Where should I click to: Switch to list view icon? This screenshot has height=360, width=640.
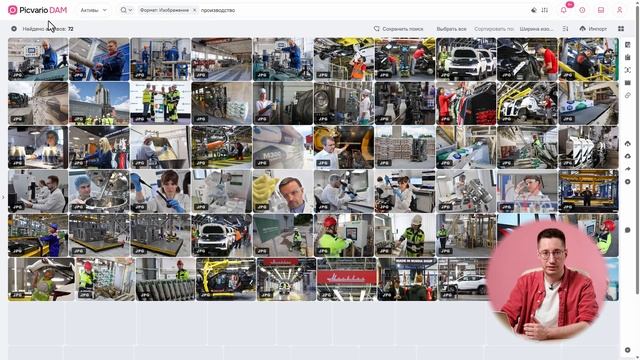[x=565, y=29]
